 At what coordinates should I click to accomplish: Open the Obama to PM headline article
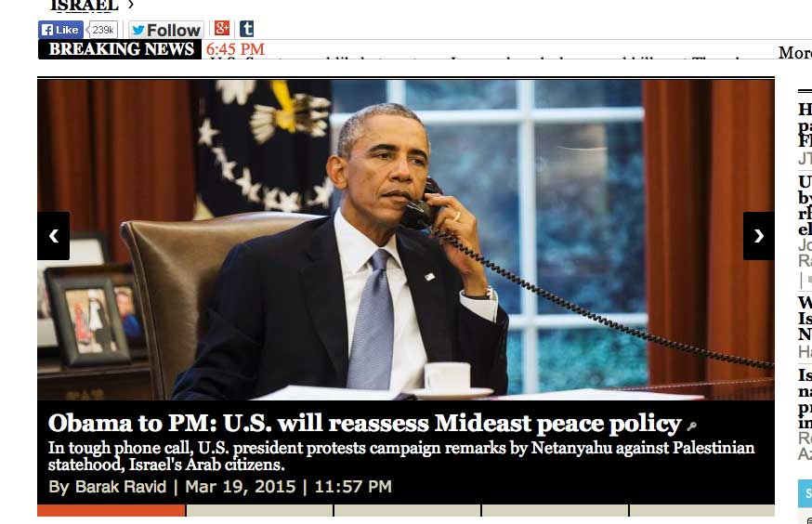click(x=364, y=423)
